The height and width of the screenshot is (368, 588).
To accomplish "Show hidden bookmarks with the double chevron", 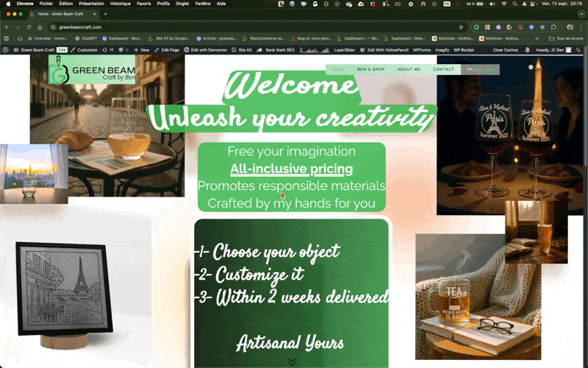I will pos(537,38).
